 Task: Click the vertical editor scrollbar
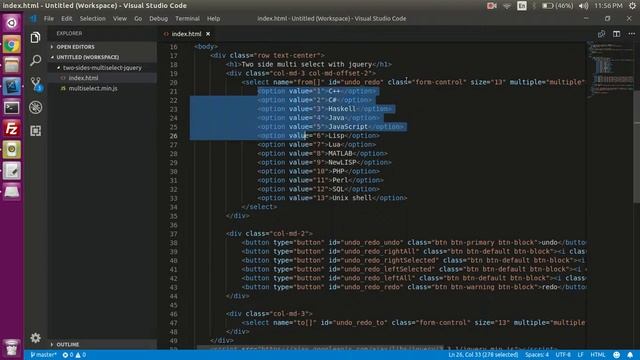pyautogui.click(x=637, y=147)
